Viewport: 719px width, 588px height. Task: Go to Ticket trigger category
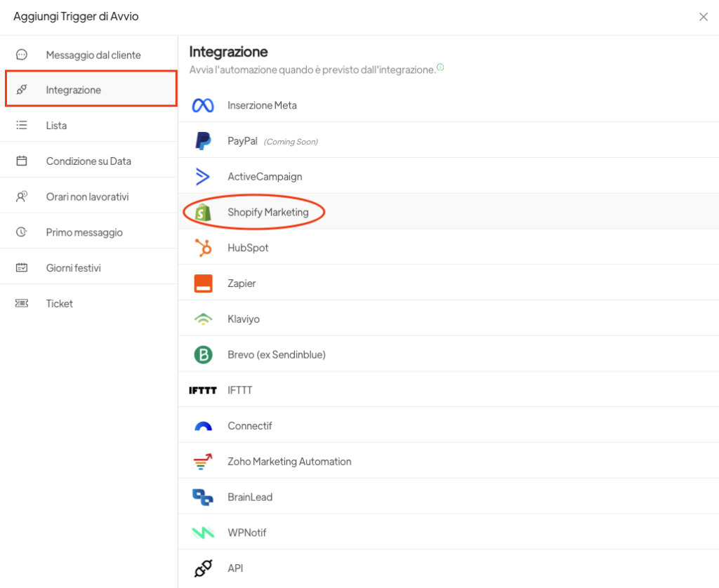[59, 304]
